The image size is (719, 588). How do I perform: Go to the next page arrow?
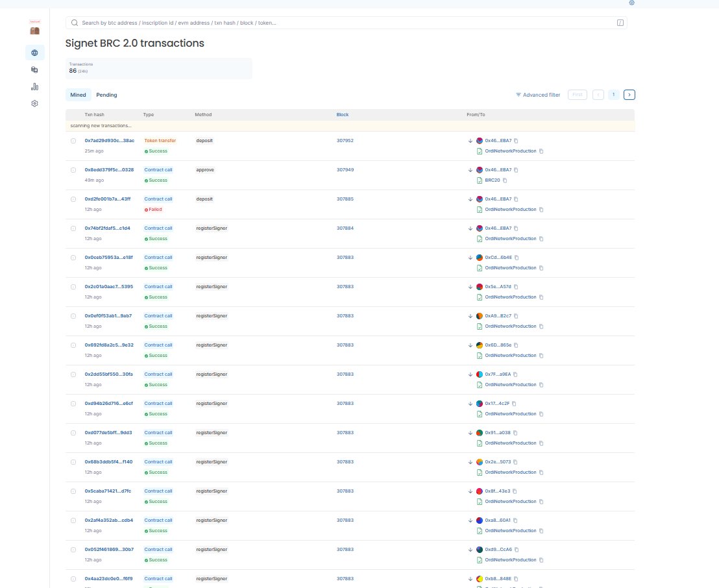pos(629,95)
